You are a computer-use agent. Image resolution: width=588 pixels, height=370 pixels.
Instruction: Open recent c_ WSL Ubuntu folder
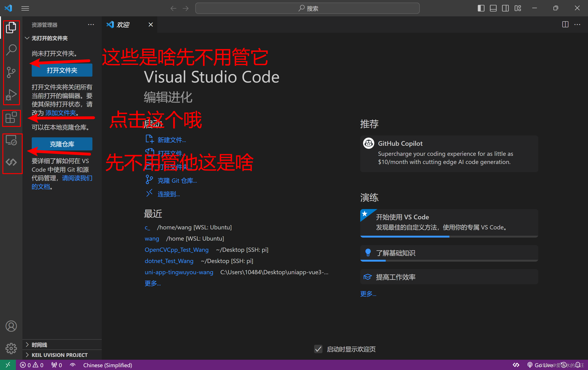tap(147, 227)
